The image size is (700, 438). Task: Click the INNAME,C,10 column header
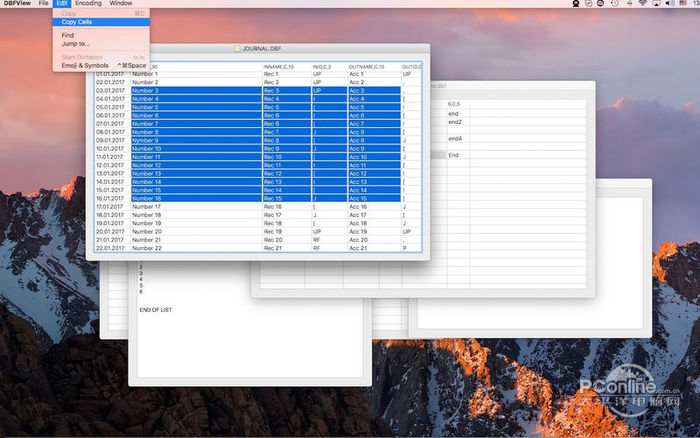[x=287, y=67]
